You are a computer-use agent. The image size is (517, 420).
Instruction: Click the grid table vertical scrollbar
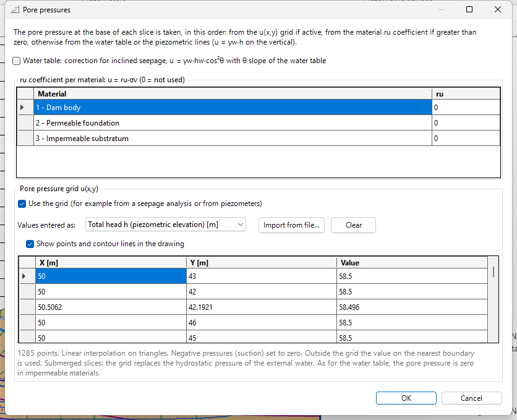pyautogui.click(x=493, y=299)
